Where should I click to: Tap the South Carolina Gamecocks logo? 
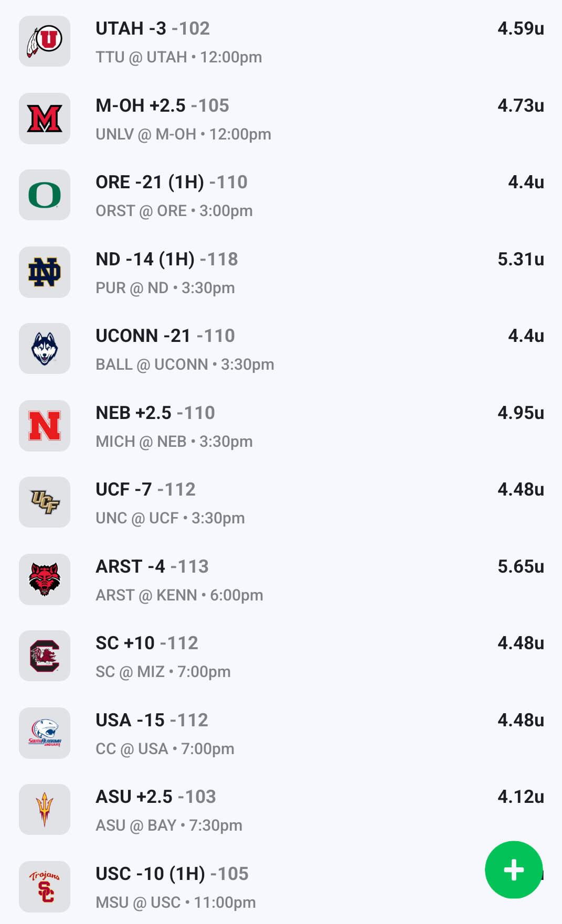coord(45,656)
